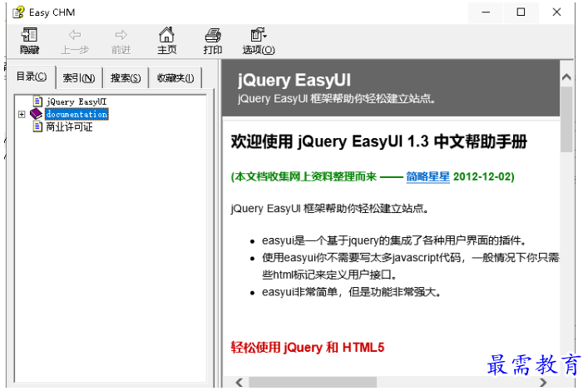Select the 商业许可证 tree item

(69, 126)
